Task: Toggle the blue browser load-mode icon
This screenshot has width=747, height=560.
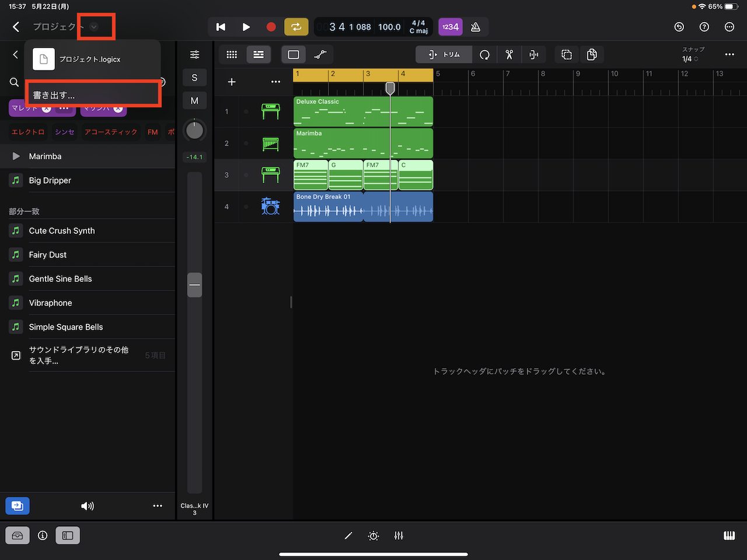Action: pyautogui.click(x=18, y=506)
